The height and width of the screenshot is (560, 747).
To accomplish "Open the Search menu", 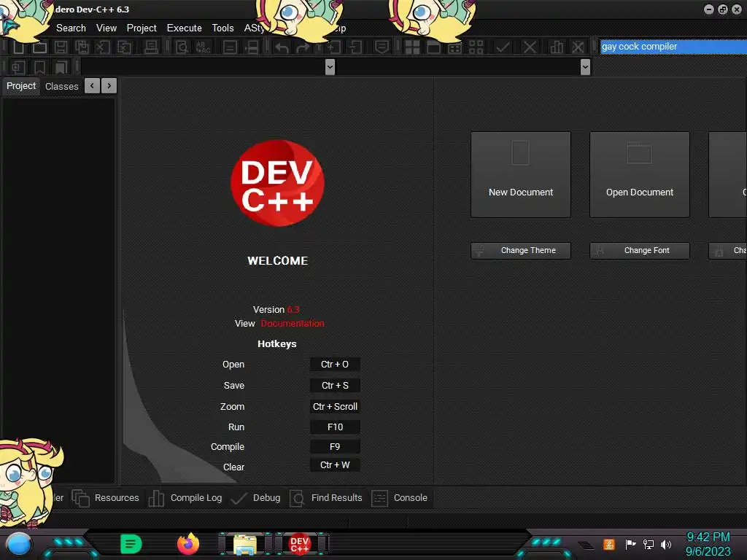I will (71, 28).
